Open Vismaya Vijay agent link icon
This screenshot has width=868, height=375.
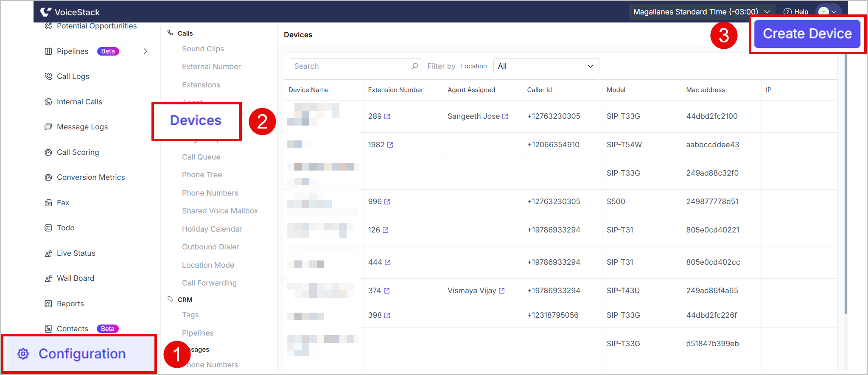[502, 291]
